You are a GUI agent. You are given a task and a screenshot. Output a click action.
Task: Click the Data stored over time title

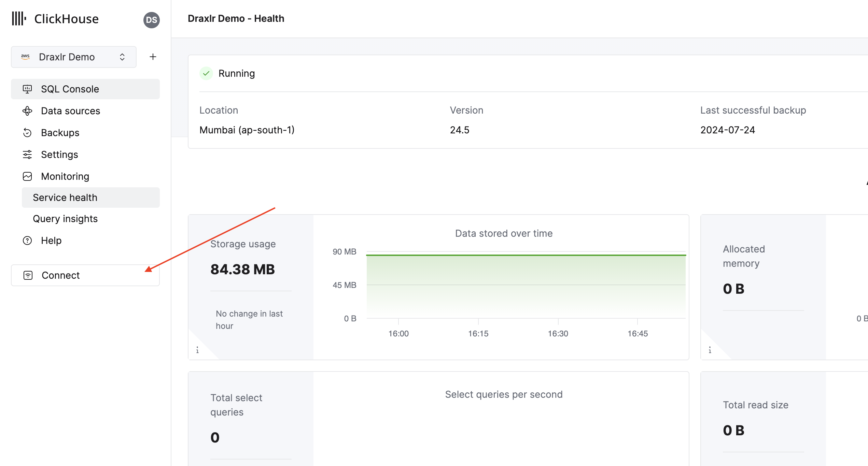[504, 233]
